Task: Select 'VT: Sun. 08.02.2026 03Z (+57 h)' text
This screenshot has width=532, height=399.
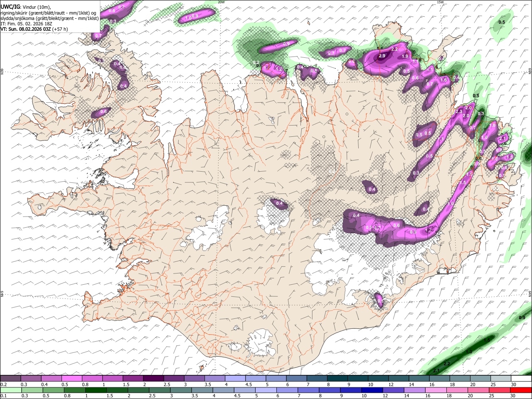Action: (34, 29)
